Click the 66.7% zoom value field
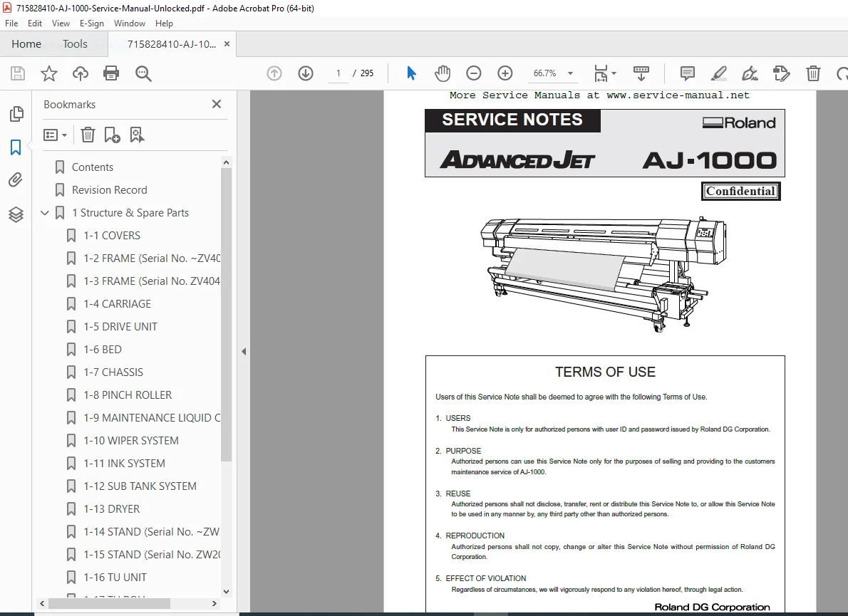 (x=544, y=73)
